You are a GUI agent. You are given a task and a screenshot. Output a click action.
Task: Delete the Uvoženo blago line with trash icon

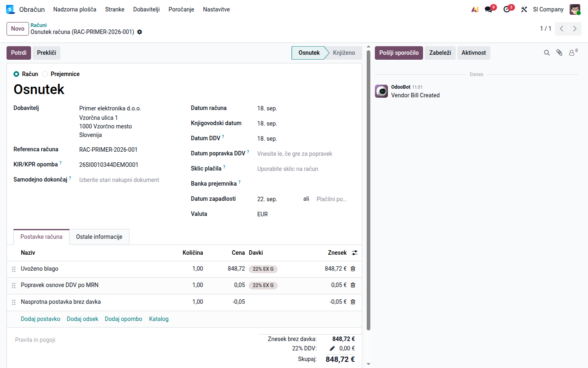353,269
